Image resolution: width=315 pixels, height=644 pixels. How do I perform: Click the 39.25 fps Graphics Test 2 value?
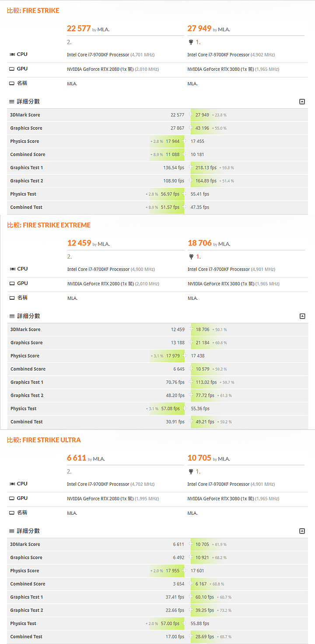tap(205, 610)
